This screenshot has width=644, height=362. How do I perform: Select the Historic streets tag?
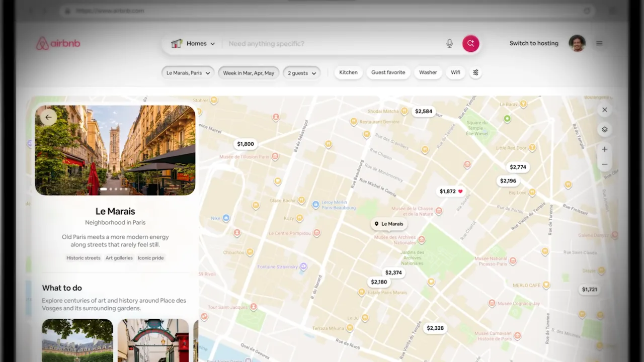coord(84,258)
